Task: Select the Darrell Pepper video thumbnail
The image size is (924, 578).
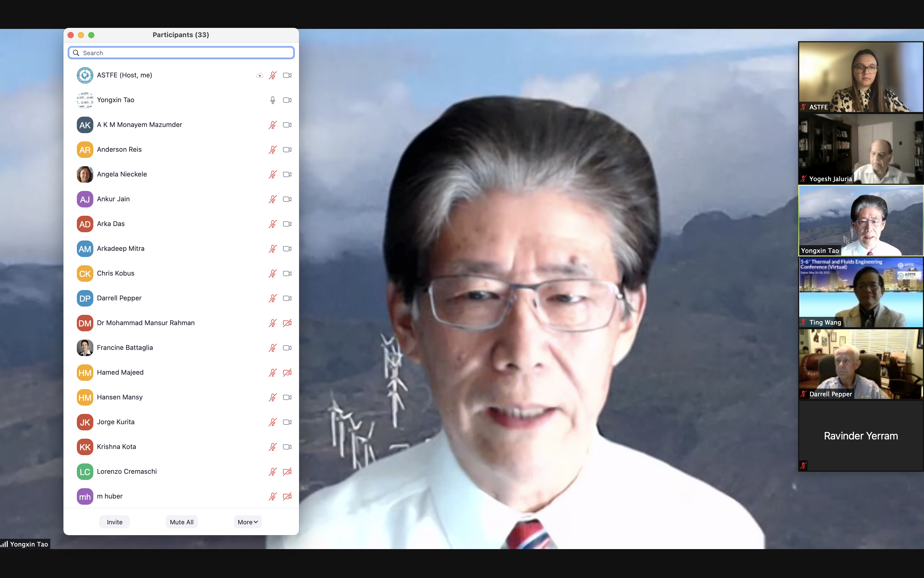Action: pos(861,364)
